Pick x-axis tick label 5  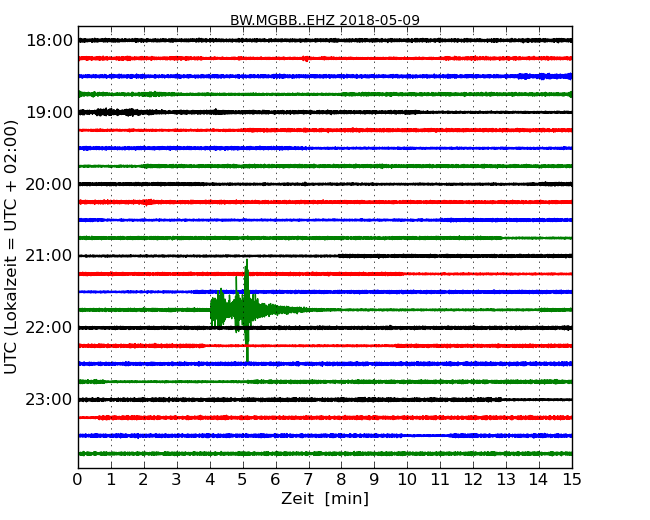[243, 480]
